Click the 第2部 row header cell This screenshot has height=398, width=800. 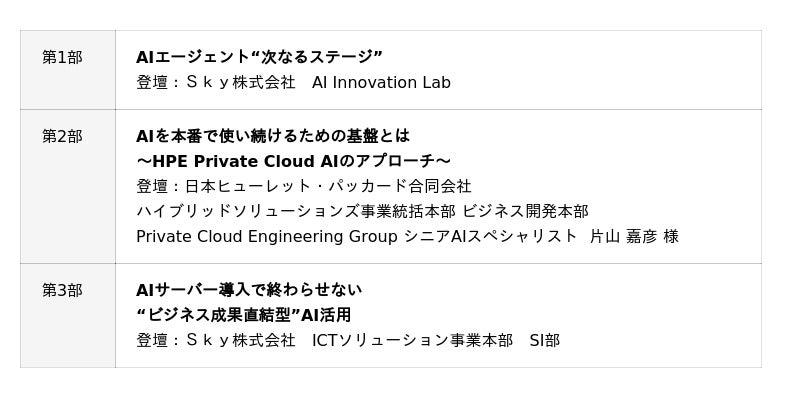[68, 186]
